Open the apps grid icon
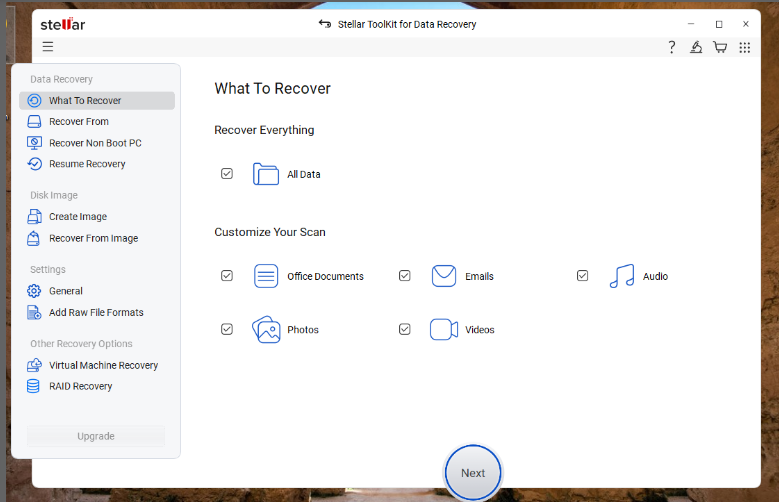This screenshot has width=779, height=502. 744,47
